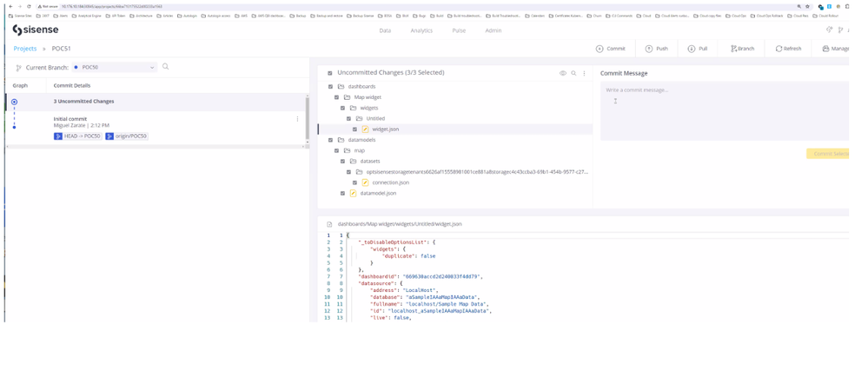Toggle the Uncommitted Changes select-all checkbox
This screenshot has height=378, width=868.
coord(330,73)
